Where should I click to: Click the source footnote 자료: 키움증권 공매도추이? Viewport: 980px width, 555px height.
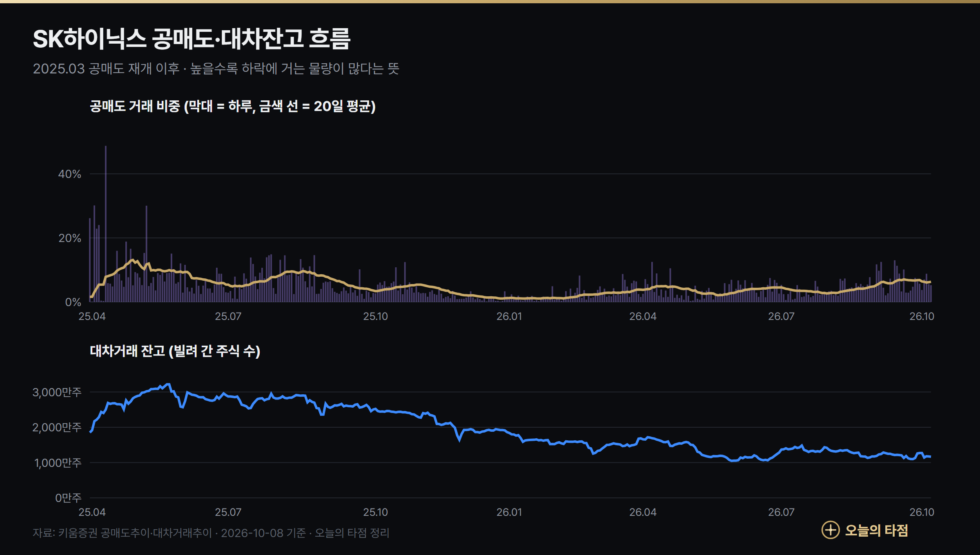[x=211, y=533]
